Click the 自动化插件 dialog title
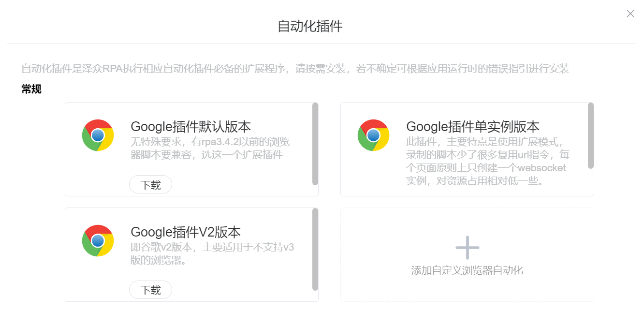Viewport: 644px width, 312px height. pos(310,26)
